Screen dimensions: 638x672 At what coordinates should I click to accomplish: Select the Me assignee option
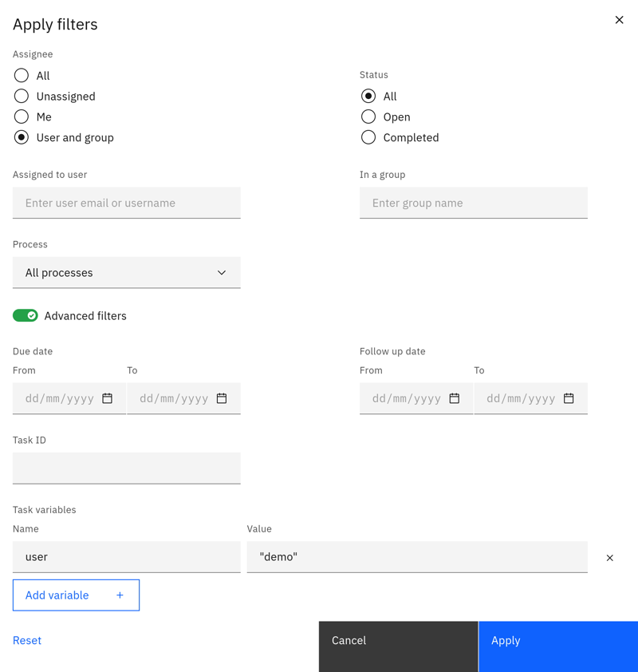coord(22,117)
